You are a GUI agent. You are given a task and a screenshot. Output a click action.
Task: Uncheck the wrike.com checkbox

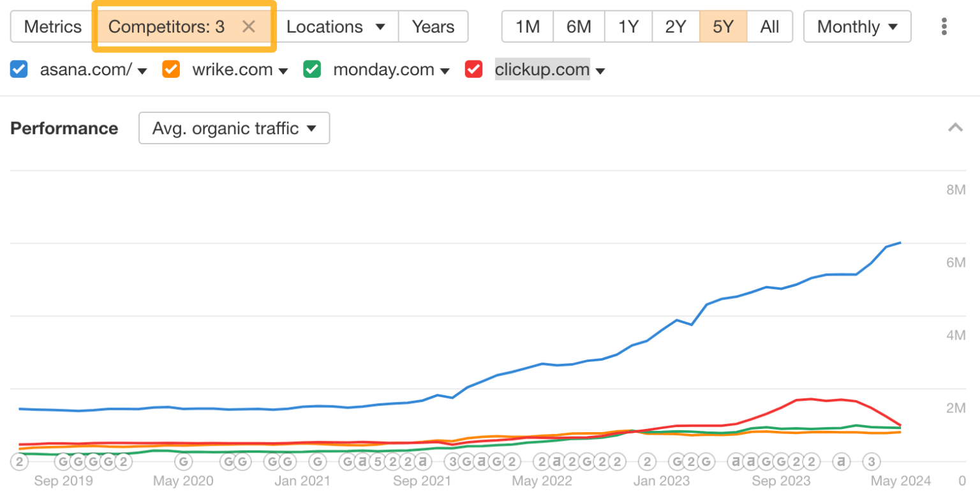pyautogui.click(x=170, y=69)
